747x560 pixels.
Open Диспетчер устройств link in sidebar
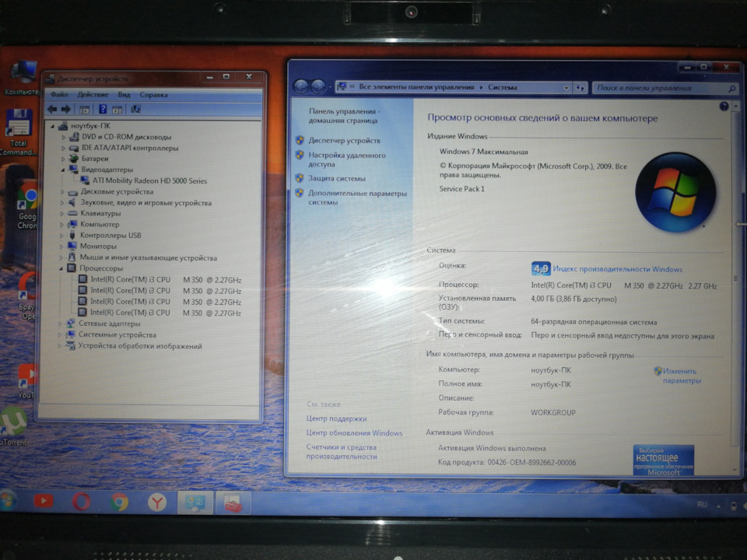coord(345,141)
